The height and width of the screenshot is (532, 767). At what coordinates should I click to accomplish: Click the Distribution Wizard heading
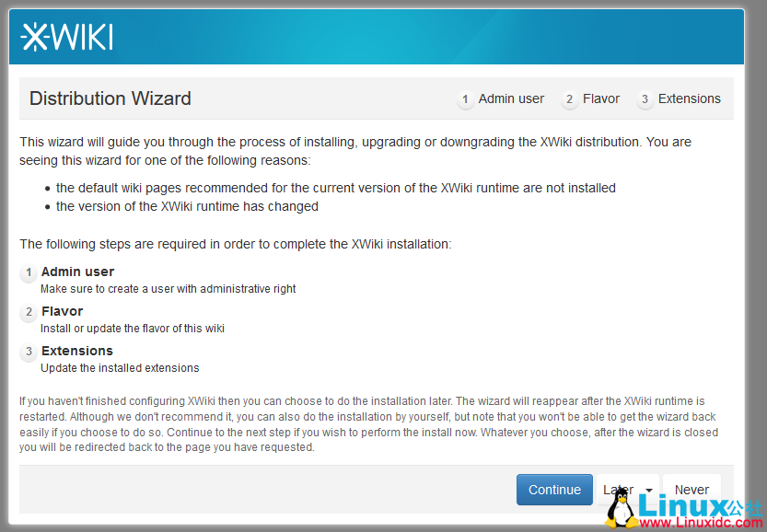(110, 98)
